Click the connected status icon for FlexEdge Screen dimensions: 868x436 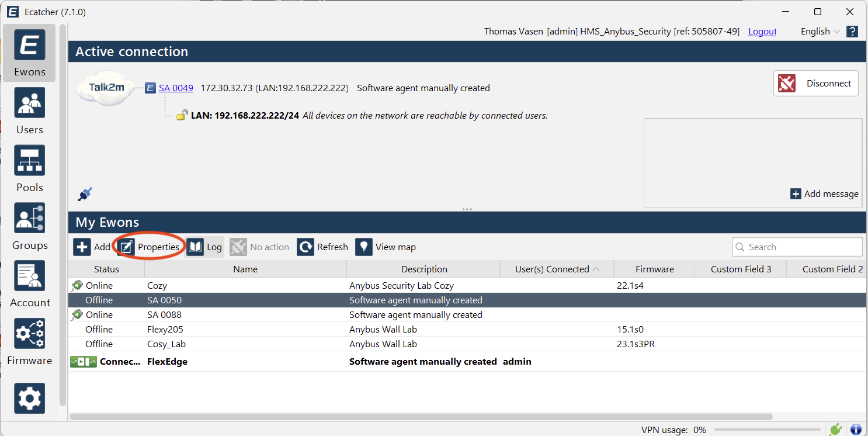(x=84, y=362)
